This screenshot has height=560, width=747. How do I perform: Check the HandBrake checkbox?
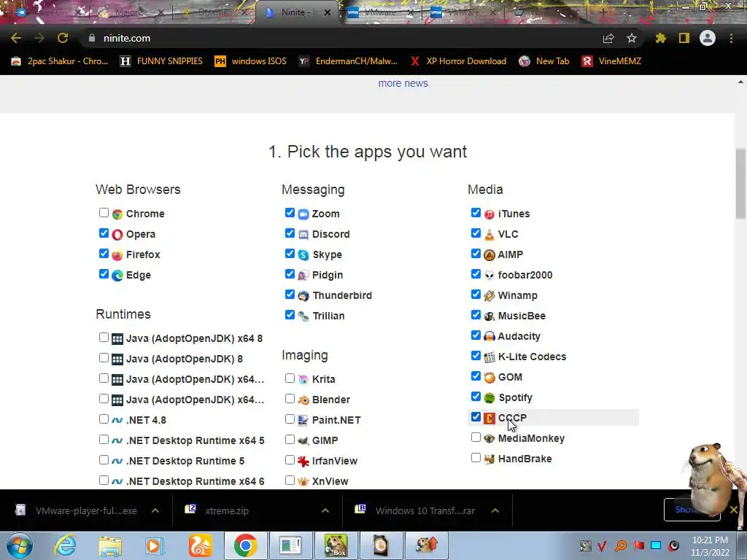(x=476, y=458)
